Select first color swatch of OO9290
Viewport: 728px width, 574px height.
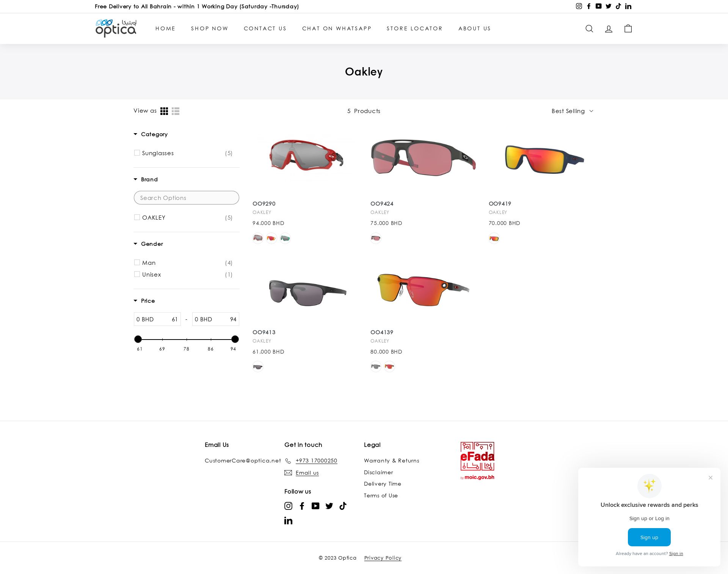tap(258, 238)
